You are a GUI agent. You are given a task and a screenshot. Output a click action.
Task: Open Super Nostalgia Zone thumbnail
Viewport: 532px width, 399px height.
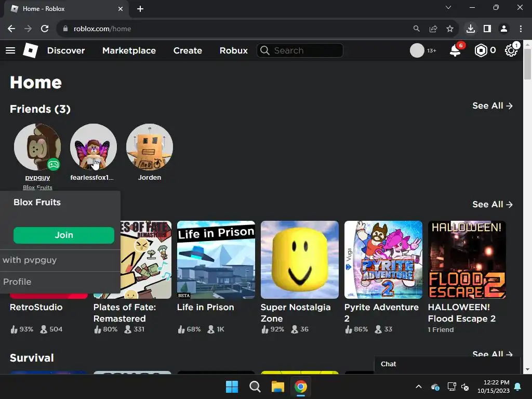pyautogui.click(x=300, y=260)
